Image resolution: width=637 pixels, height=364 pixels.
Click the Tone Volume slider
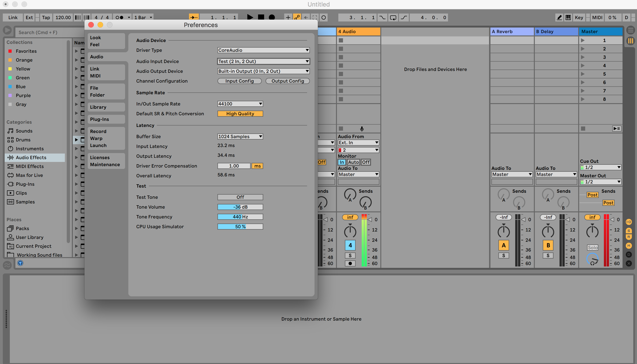[x=240, y=207]
